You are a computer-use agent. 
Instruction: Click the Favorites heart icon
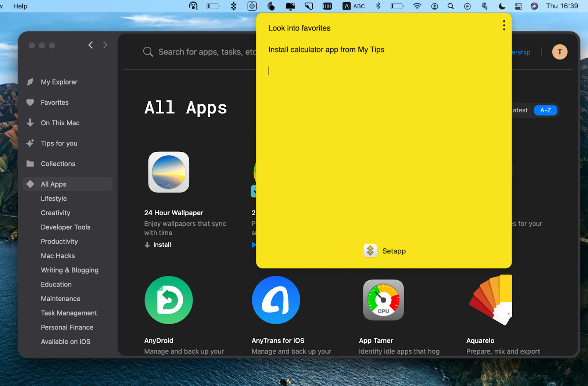tap(31, 102)
